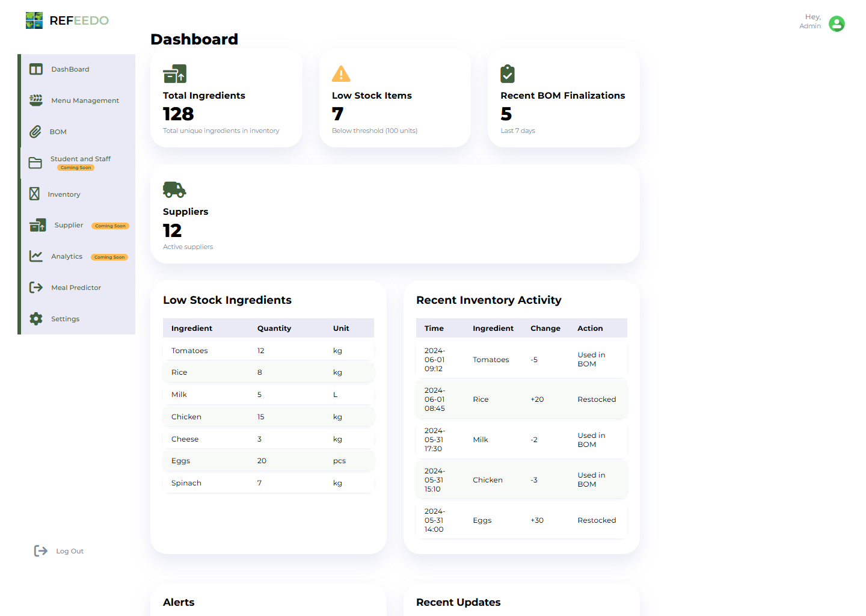Click the Suppliers truck icon
The height and width of the screenshot is (616, 866).
pyautogui.click(x=174, y=190)
